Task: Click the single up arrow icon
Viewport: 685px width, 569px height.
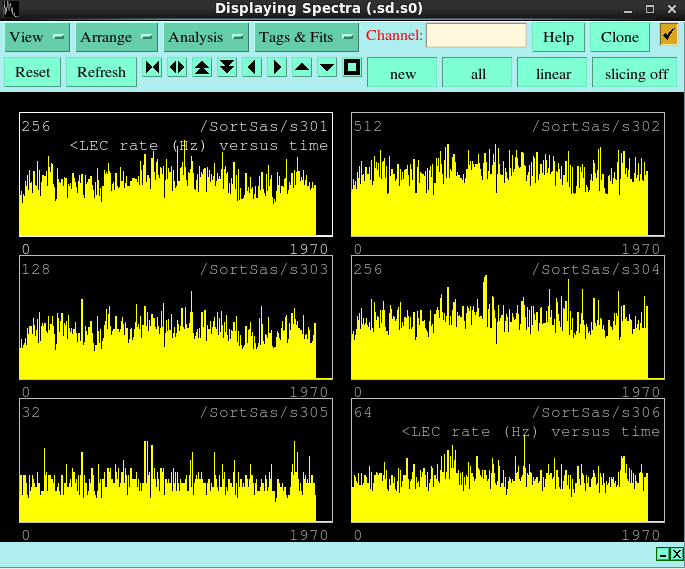Action: [302, 68]
